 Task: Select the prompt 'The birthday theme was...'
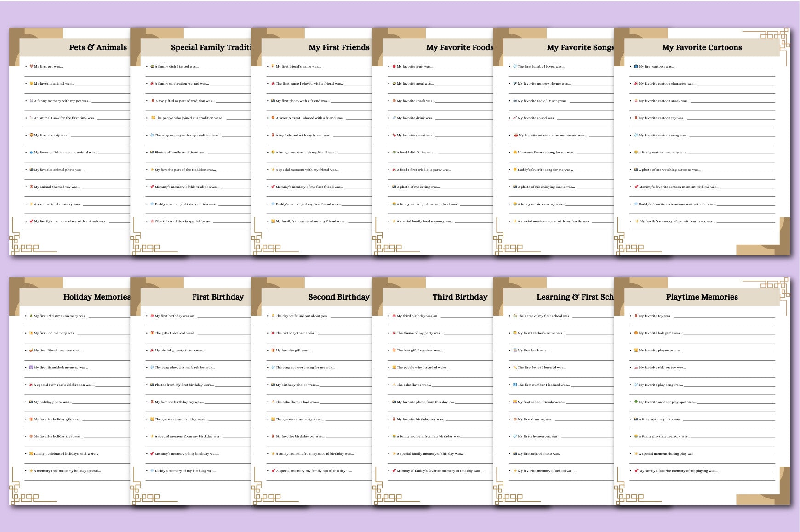coord(296,333)
